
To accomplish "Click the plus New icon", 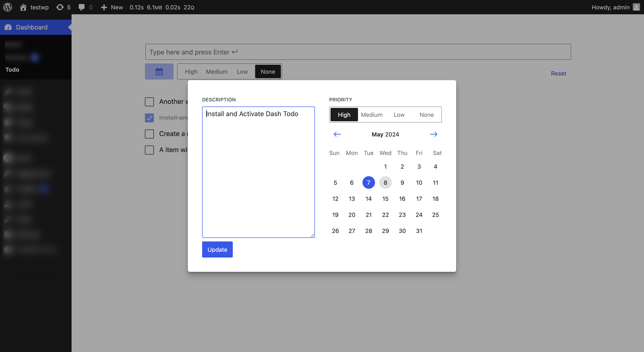I will click(x=104, y=7).
